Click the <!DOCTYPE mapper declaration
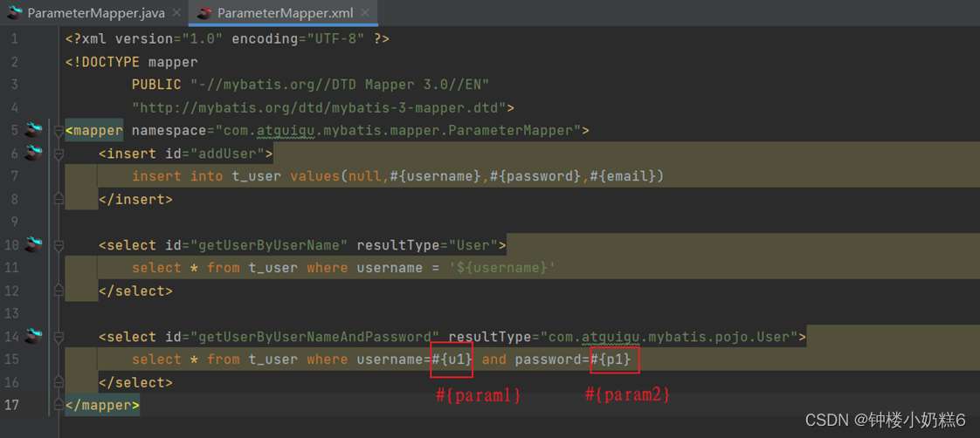 coord(131,62)
